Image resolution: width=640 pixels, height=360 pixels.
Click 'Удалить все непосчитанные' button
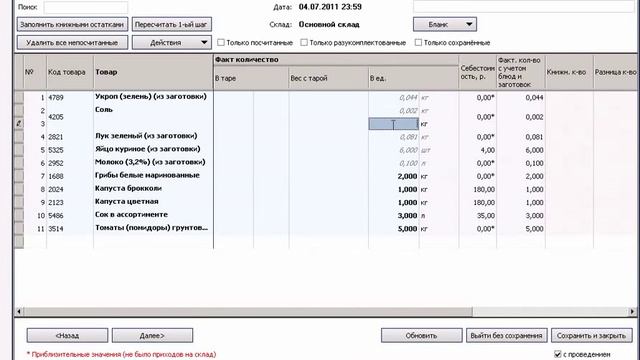tap(72, 42)
